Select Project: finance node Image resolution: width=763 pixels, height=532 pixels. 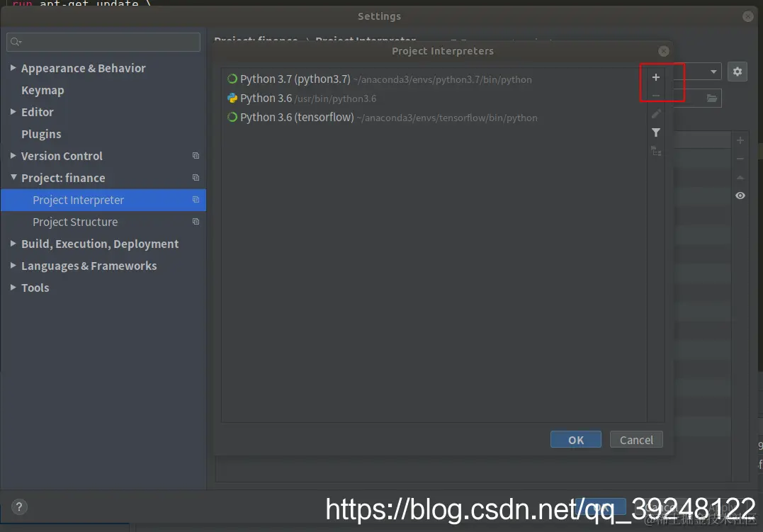coord(63,178)
